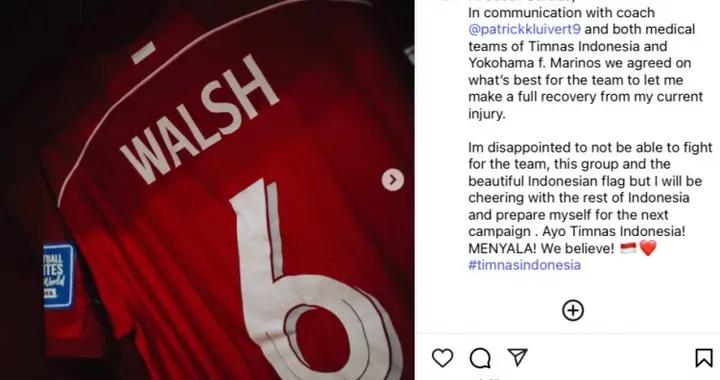Go to the next photo in carousel
The width and height of the screenshot is (720, 380).
(393, 180)
